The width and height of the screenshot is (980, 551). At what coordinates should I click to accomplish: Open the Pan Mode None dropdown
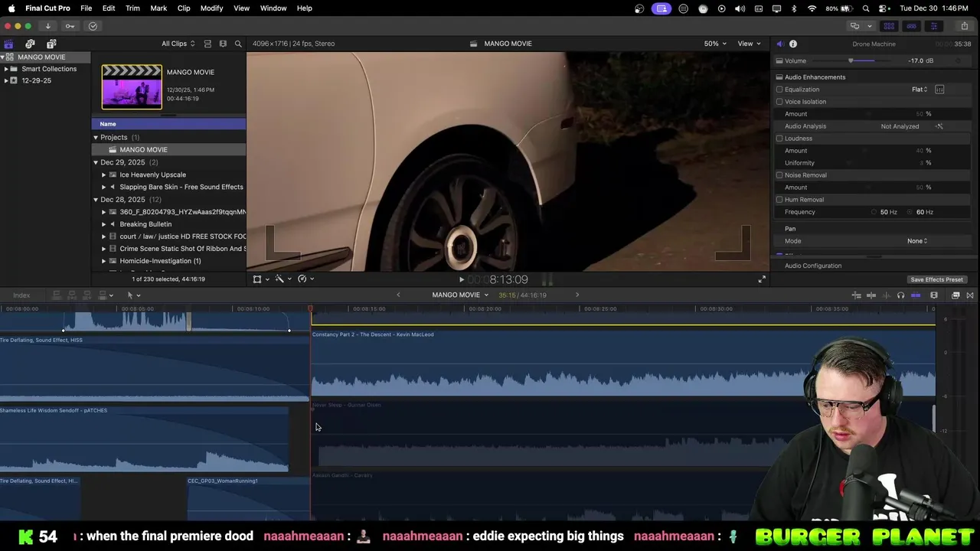coord(917,241)
